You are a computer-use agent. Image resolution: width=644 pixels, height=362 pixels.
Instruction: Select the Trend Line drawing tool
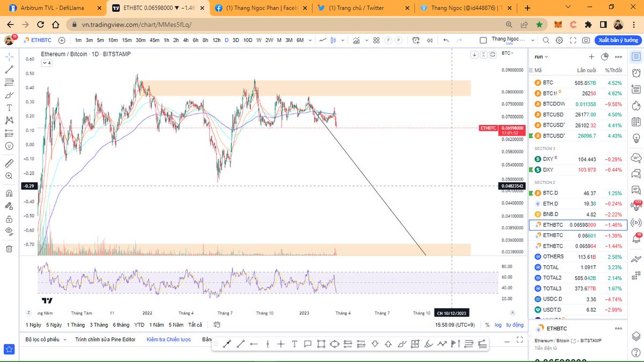[9, 70]
